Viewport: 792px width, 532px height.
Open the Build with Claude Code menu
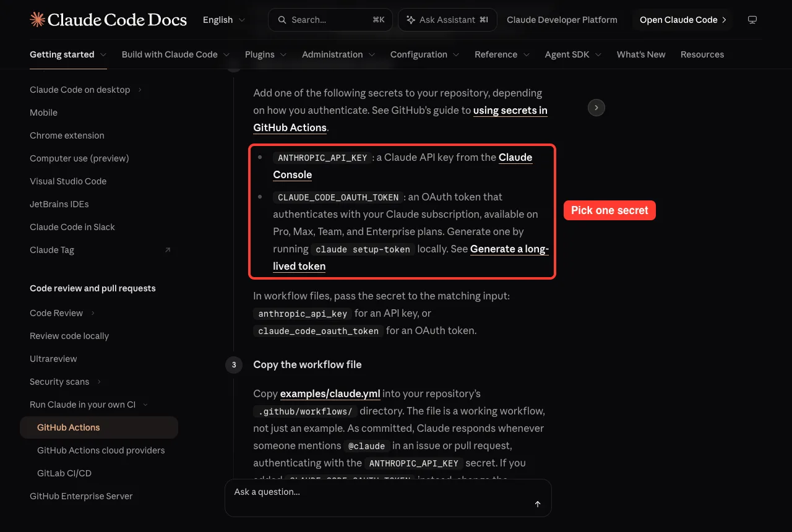(176, 54)
